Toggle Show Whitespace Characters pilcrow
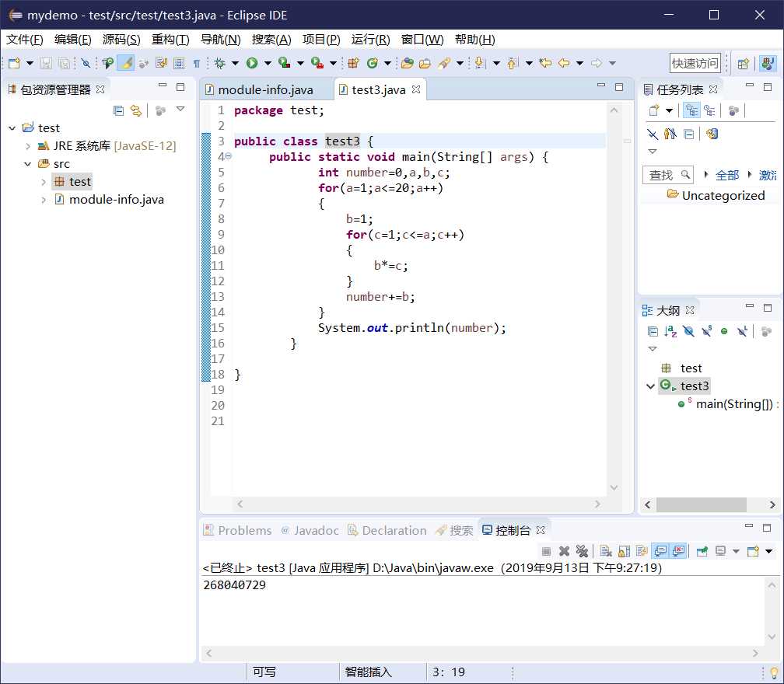This screenshot has height=684, width=784. coord(197,63)
